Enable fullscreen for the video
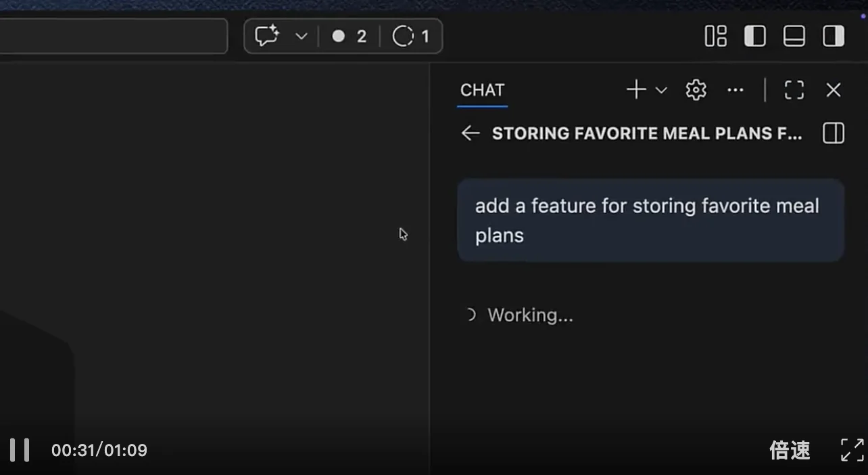The width and height of the screenshot is (868, 475). [852, 449]
